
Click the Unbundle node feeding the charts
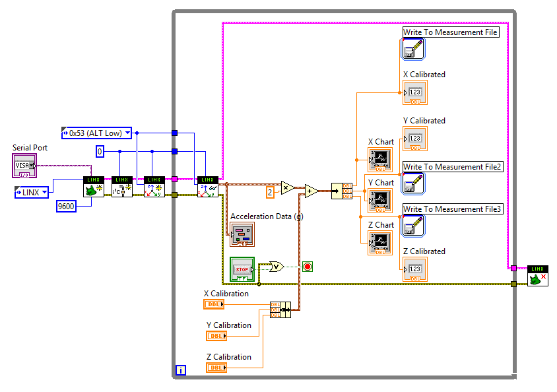(342, 191)
